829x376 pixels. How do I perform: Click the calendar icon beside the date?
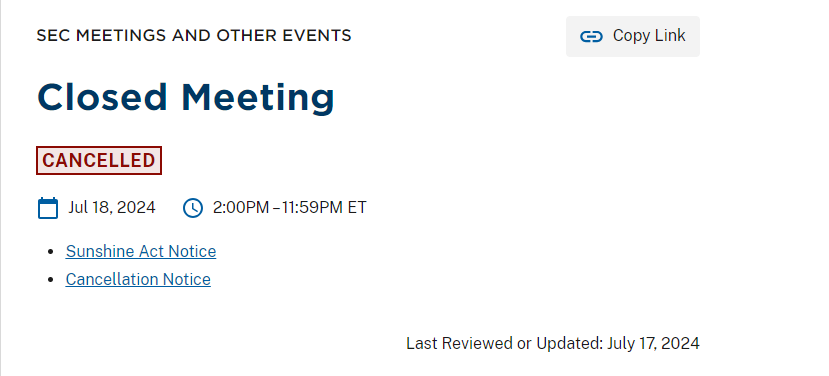(48, 208)
